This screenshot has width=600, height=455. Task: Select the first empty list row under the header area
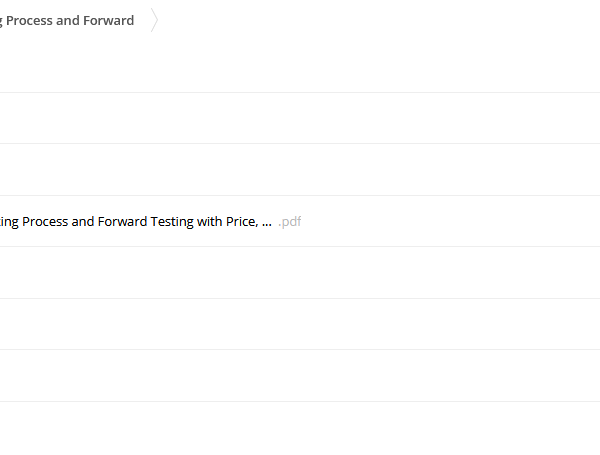(x=300, y=118)
